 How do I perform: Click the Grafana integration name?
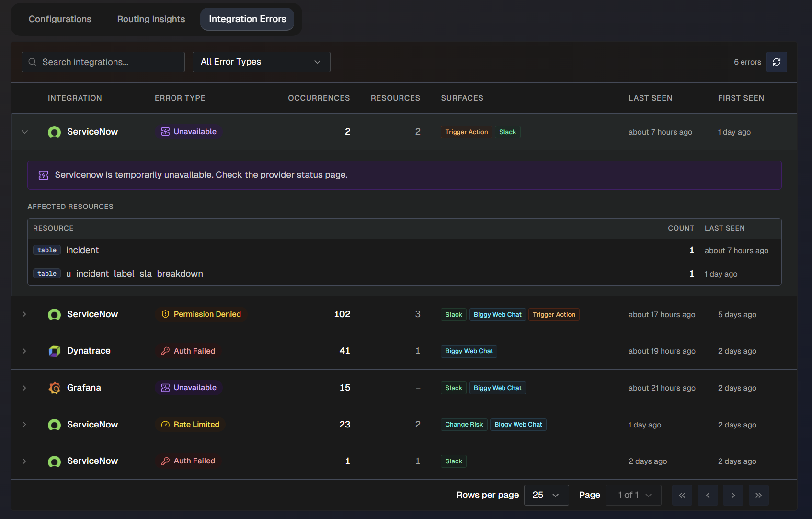[x=84, y=388]
